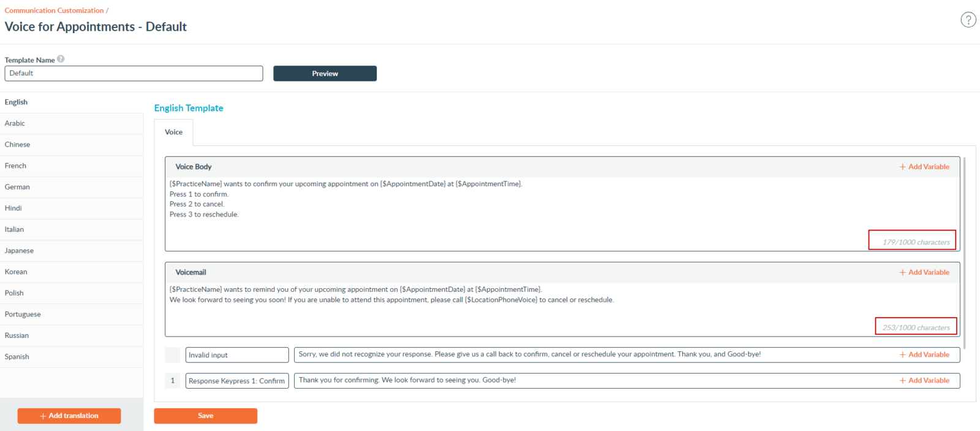
Task: Add Variable to Voice Body
Action: (924, 167)
